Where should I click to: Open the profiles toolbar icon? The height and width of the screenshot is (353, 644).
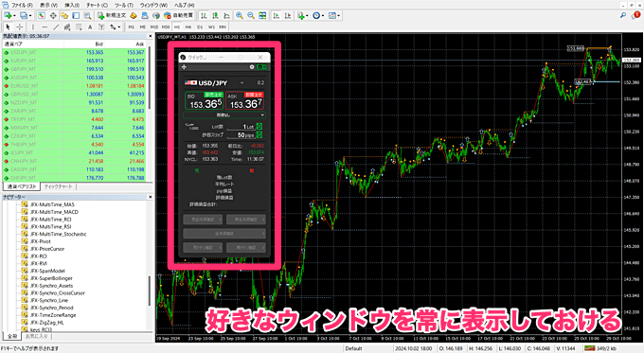[24, 15]
